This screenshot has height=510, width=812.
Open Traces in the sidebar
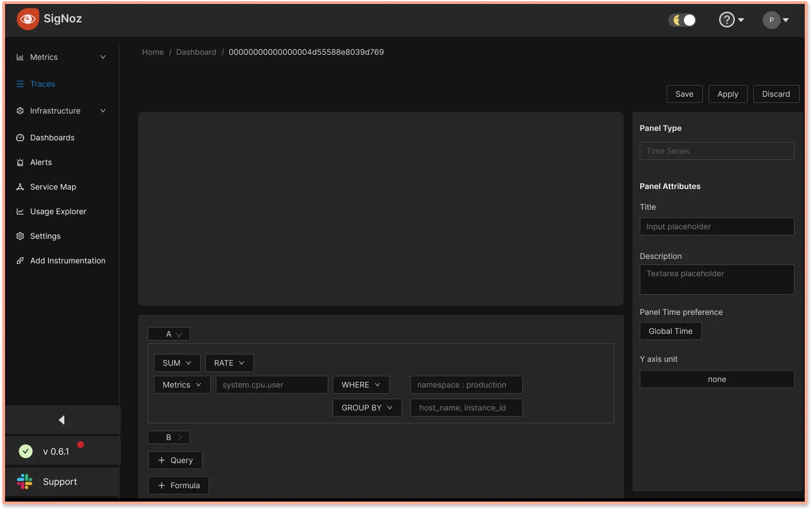43,84
